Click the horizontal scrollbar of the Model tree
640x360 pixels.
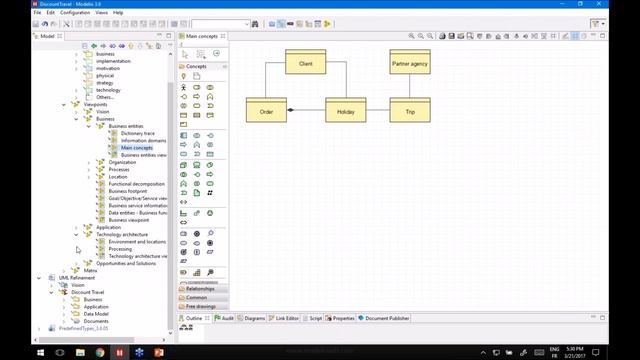pos(86,340)
